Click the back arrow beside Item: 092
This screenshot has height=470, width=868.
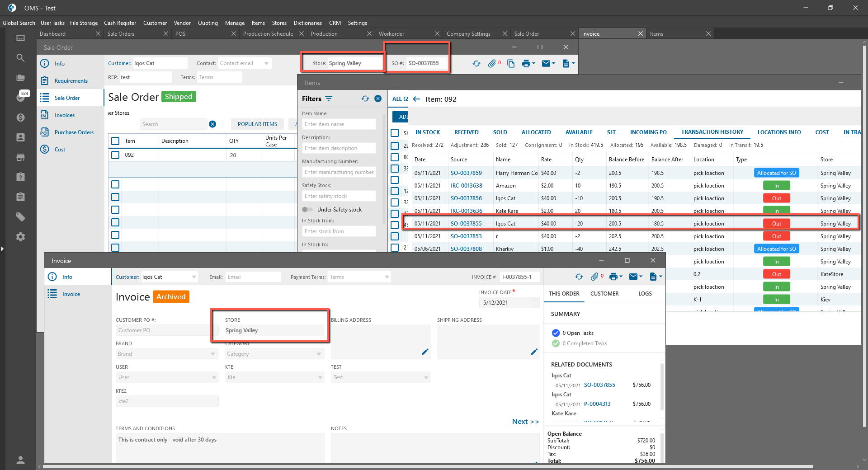(x=416, y=99)
